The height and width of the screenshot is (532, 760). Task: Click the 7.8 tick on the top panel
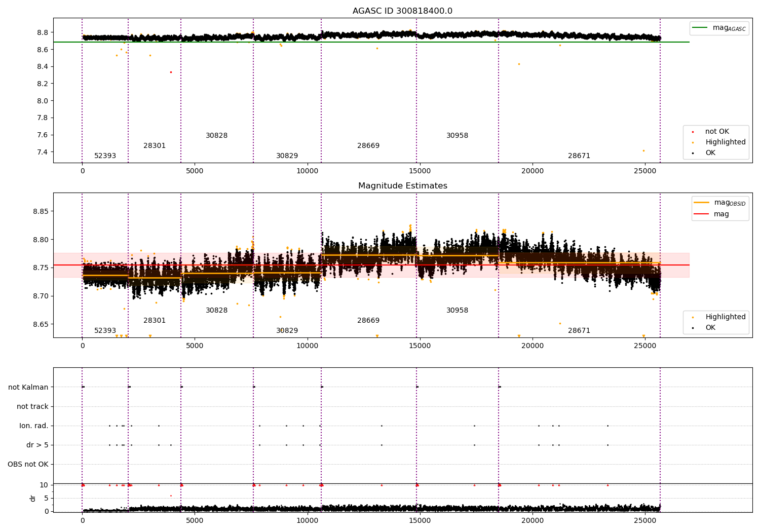[x=42, y=118]
